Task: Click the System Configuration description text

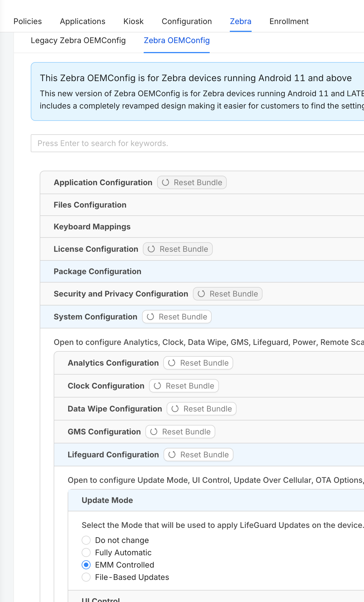Action: pos(209,342)
